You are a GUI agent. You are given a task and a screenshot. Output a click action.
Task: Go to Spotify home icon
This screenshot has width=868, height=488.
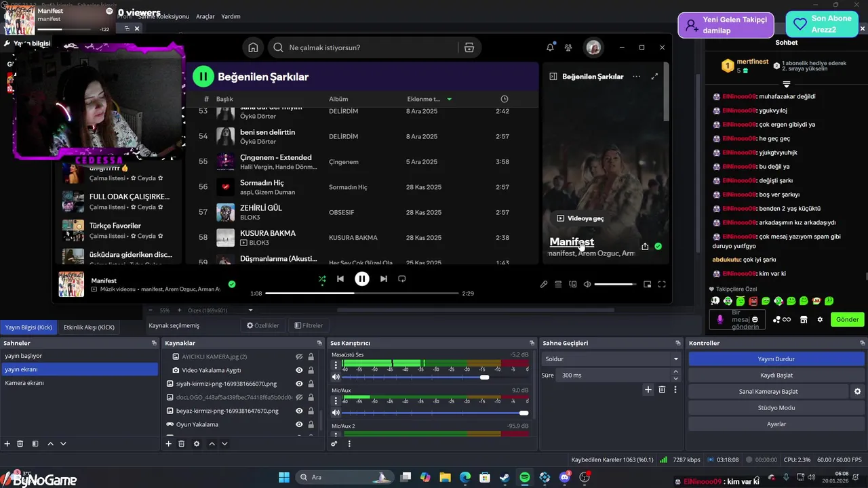(x=253, y=47)
